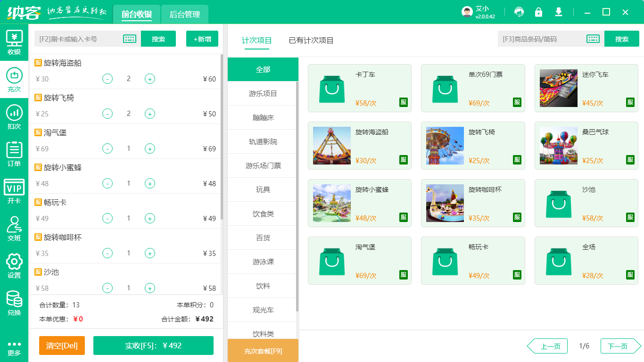Open the 收银 cashier sidebar icon

[x=14, y=42]
